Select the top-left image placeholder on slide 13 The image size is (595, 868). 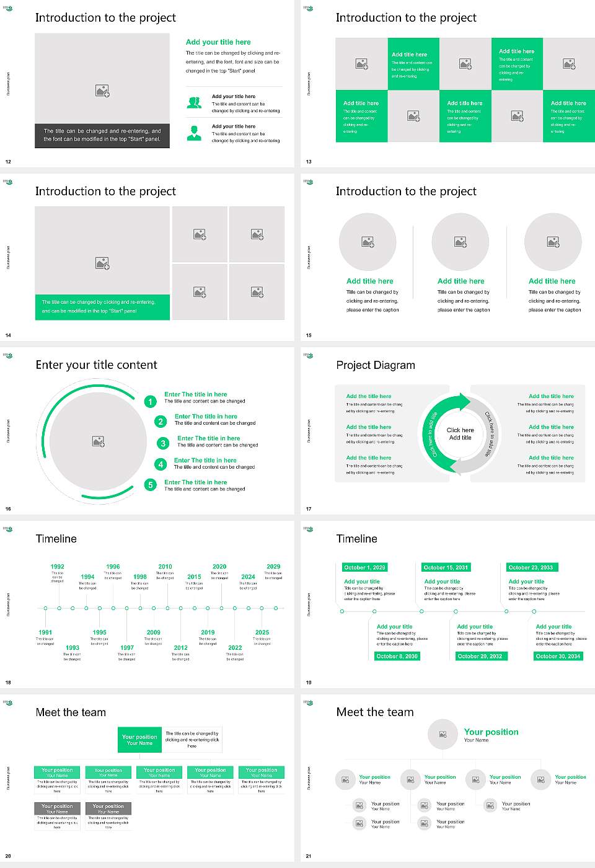point(361,64)
